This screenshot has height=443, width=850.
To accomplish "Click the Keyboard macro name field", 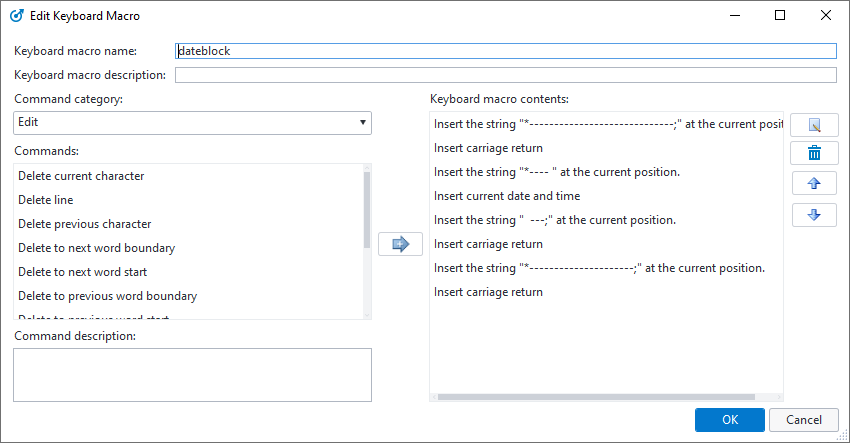I will (505, 51).
